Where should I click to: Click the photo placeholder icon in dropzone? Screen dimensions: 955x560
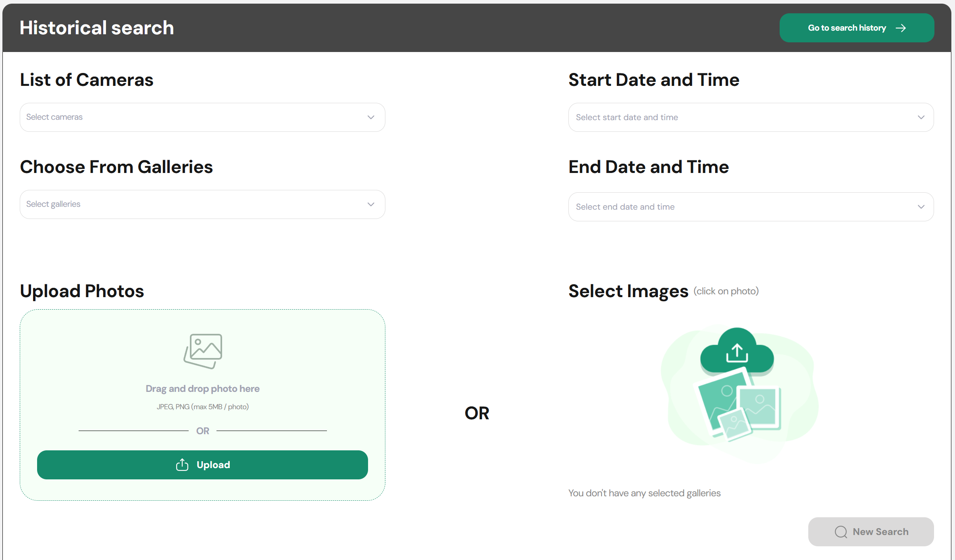point(203,351)
